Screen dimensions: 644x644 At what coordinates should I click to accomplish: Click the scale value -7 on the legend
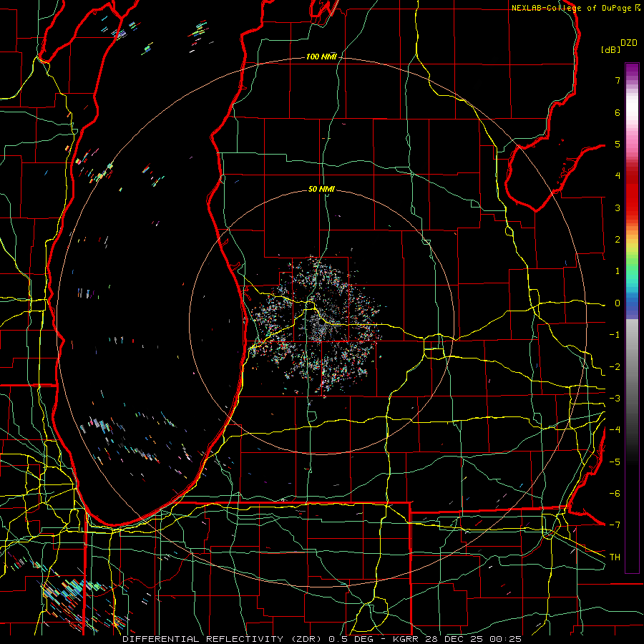coord(615,525)
